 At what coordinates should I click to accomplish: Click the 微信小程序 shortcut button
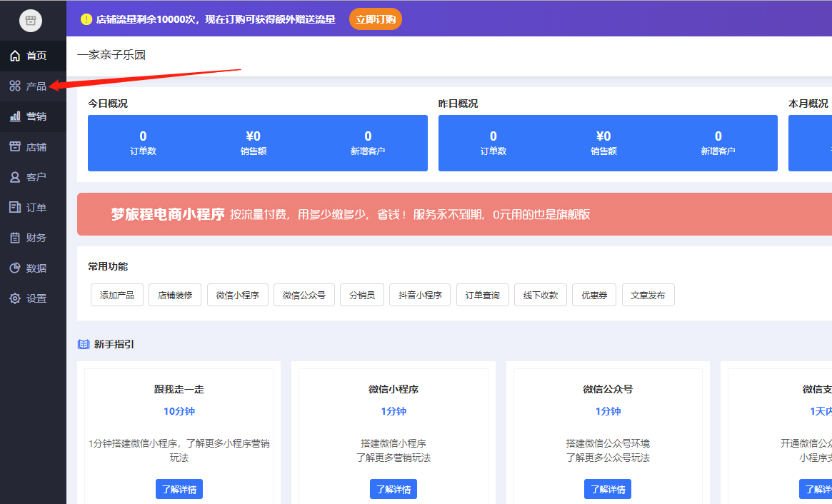tap(238, 295)
